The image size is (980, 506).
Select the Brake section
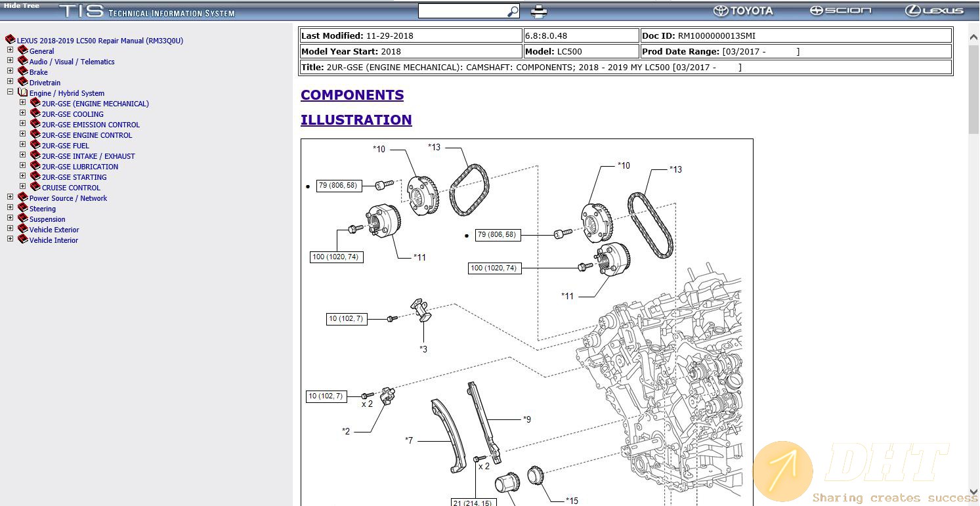point(38,72)
